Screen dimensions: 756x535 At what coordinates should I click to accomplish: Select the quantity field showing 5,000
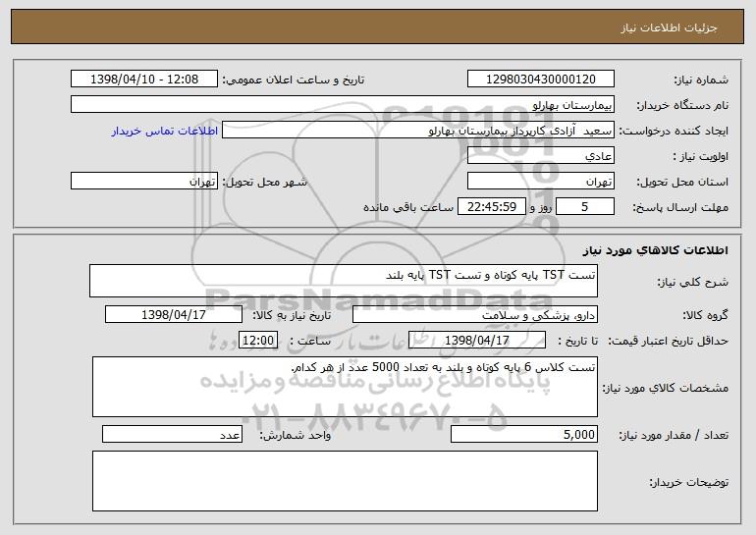[524, 434]
